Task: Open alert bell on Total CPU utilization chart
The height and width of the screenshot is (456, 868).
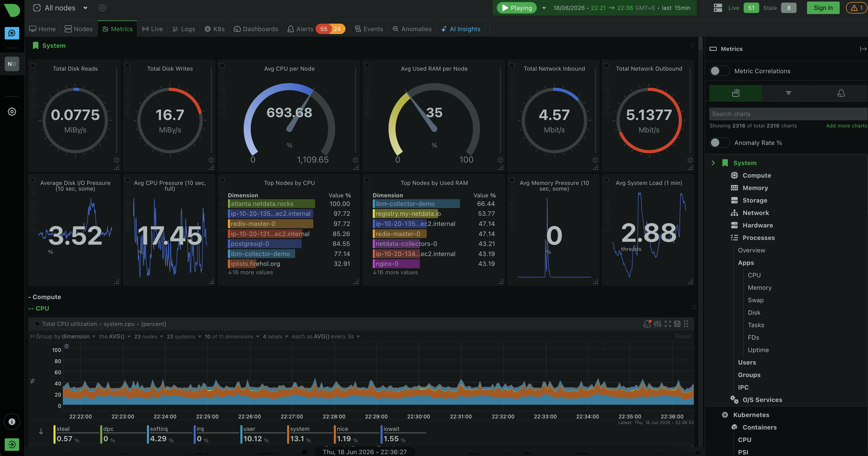Action: (647, 324)
